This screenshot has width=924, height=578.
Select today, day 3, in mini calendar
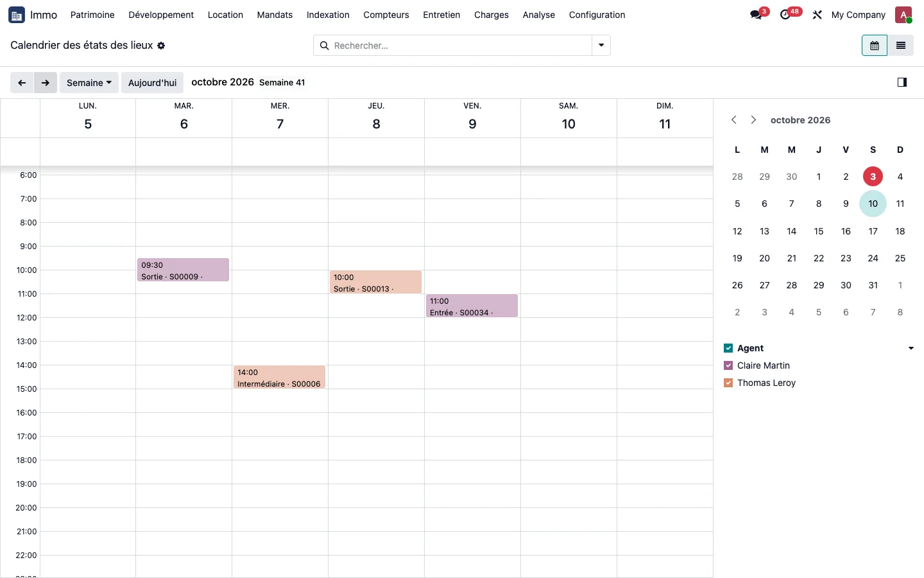[873, 177]
